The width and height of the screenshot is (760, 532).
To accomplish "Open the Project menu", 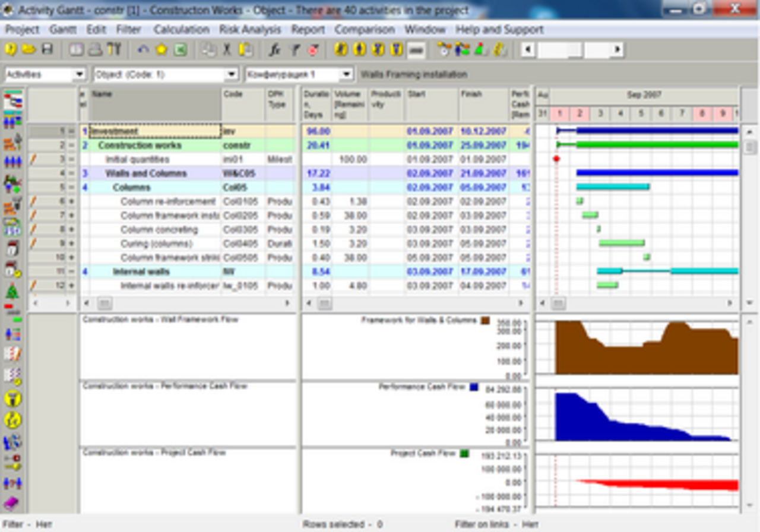I will pos(22,29).
